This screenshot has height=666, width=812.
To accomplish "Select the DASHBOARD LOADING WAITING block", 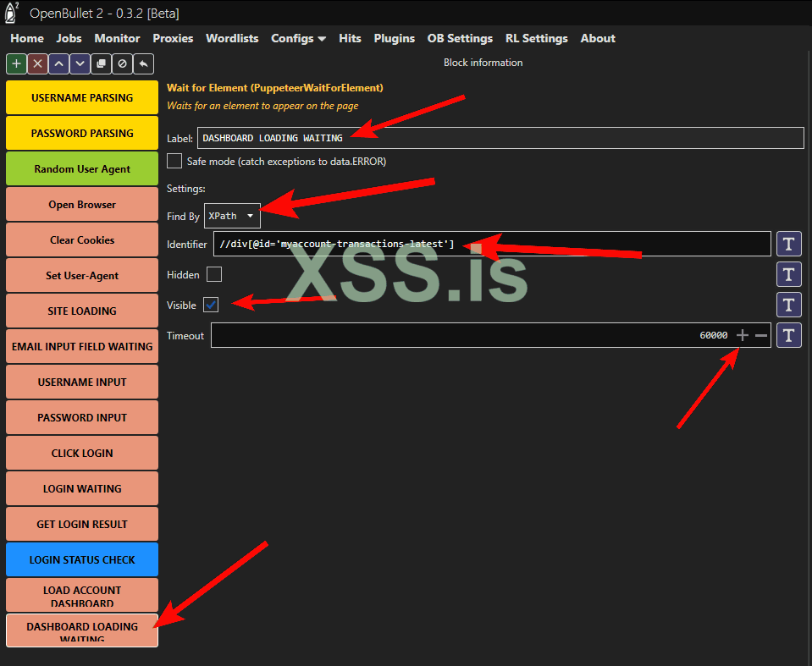I will coord(82,630).
